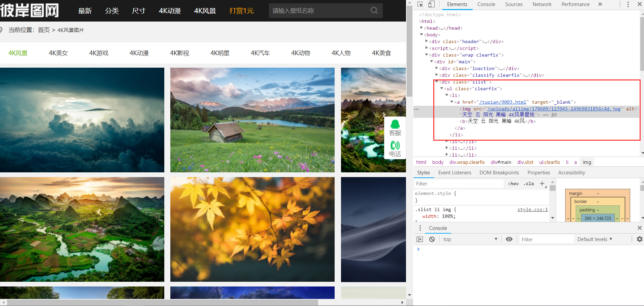The height and width of the screenshot is (306, 644).
Task: Click the eye icon to watch an expression
Action: (509, 239)
